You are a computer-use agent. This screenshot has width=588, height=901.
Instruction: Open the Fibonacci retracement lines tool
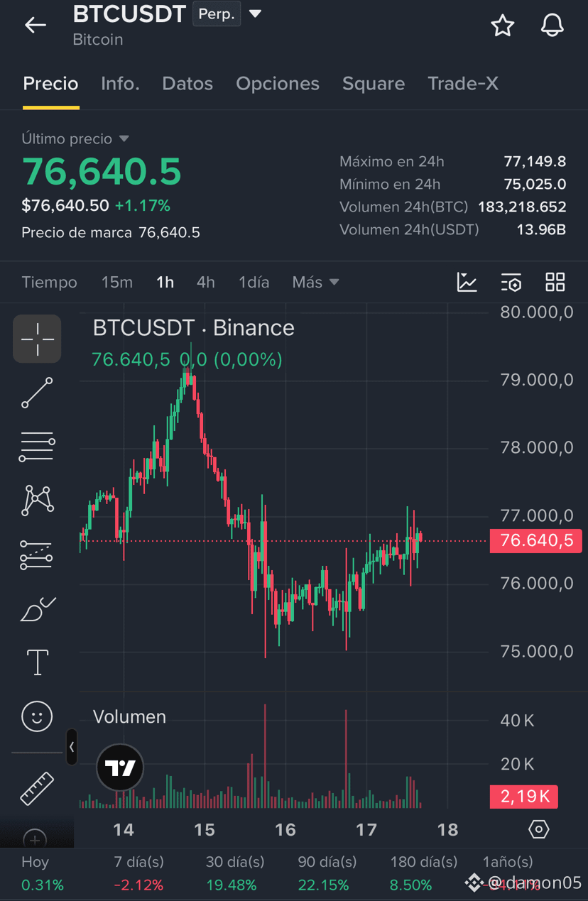click(x=37, y=447)
